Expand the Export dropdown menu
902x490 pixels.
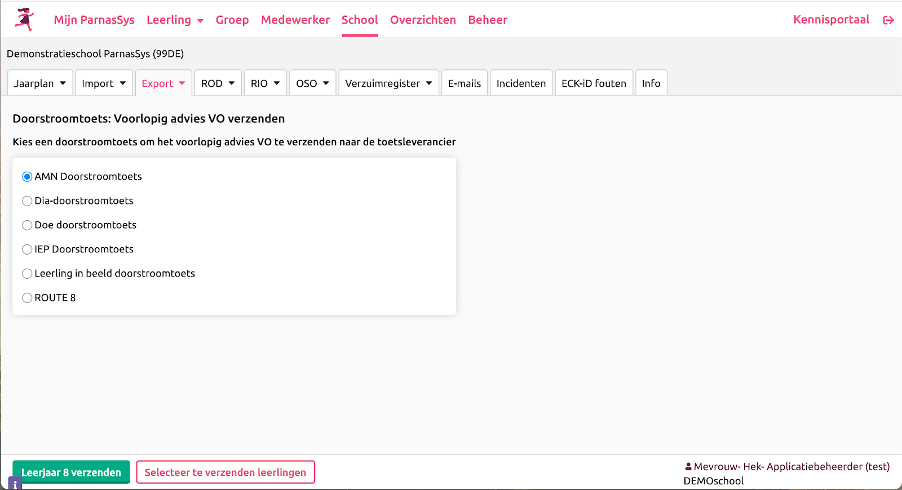[163, 83]
